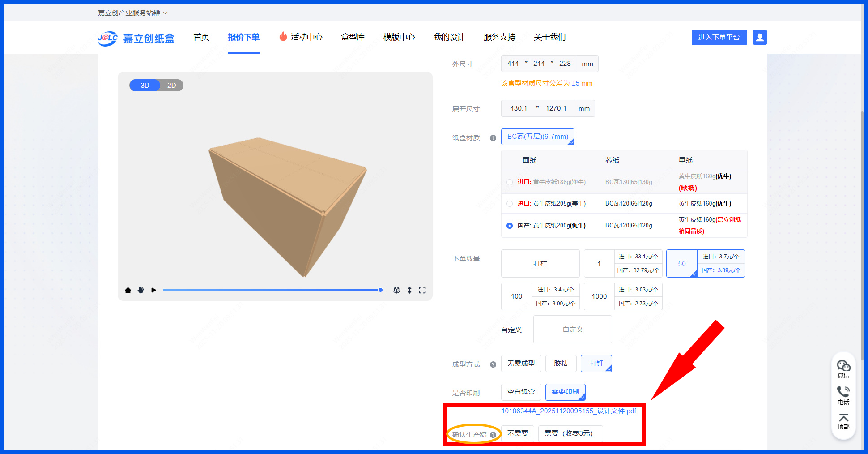Click the 进入下单平台 button
Viewport: 868px width, 454px height.
(x=719, y=38)
